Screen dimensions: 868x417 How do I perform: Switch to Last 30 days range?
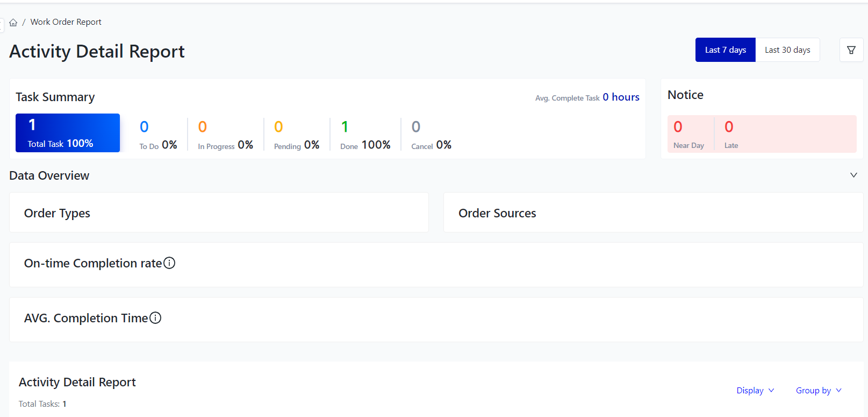(787, 50)
